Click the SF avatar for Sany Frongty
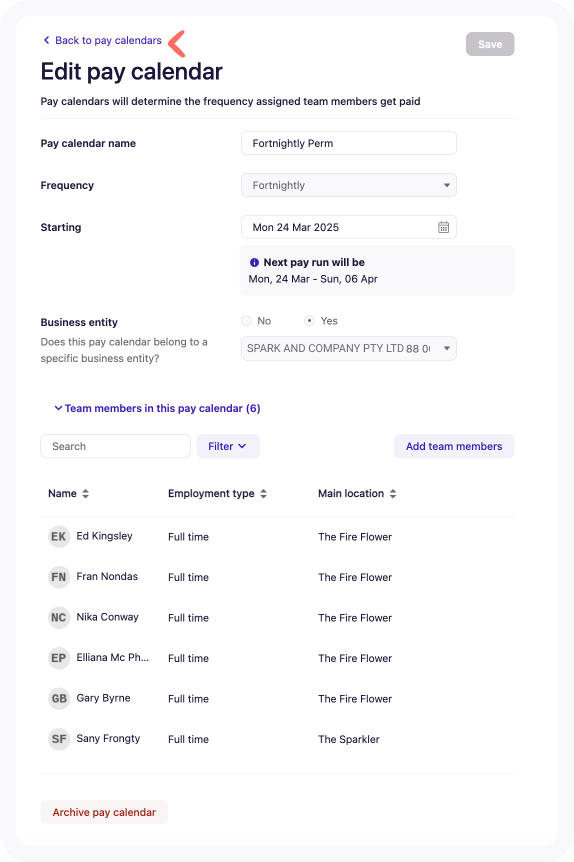This screenshot has height=862, width=574. (59, 739)
